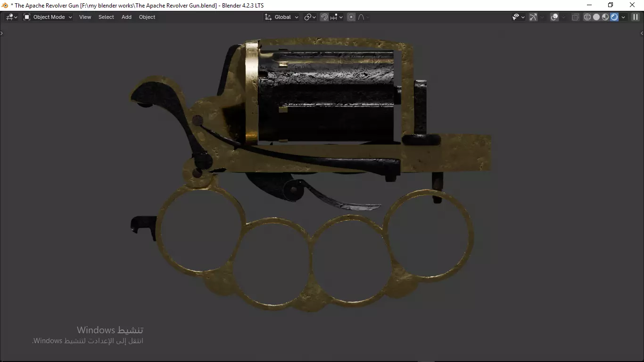This screenshot has height=362, width=644.
Task: Open the gizmo options dropdown arrow
Action: point(542,17)
